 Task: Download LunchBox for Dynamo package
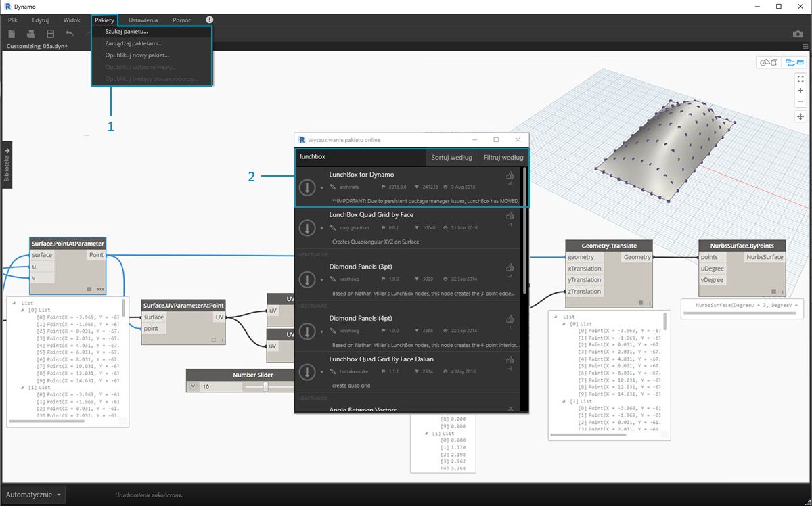point(307,187)
